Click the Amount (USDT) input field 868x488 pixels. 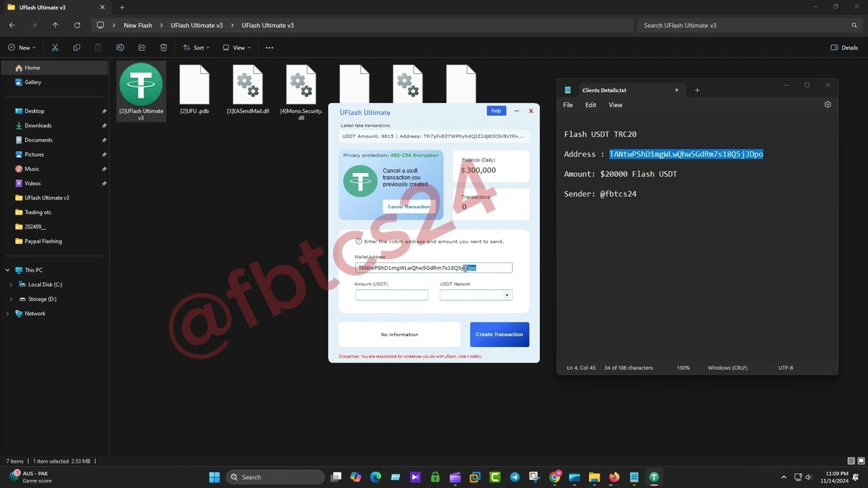(x=391, y=295)
